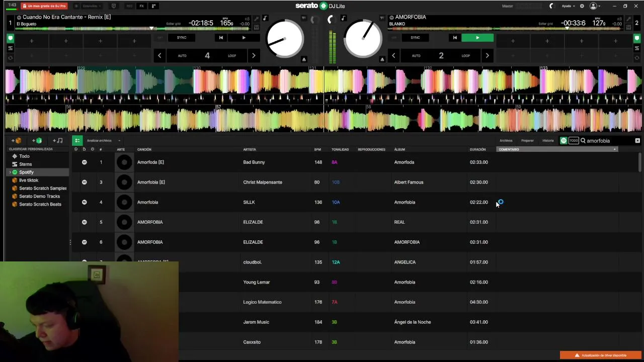Click the shield icon in top toolbar
Image resolution: width=644 pixels, height=362 pixels.
pos(113,6)
